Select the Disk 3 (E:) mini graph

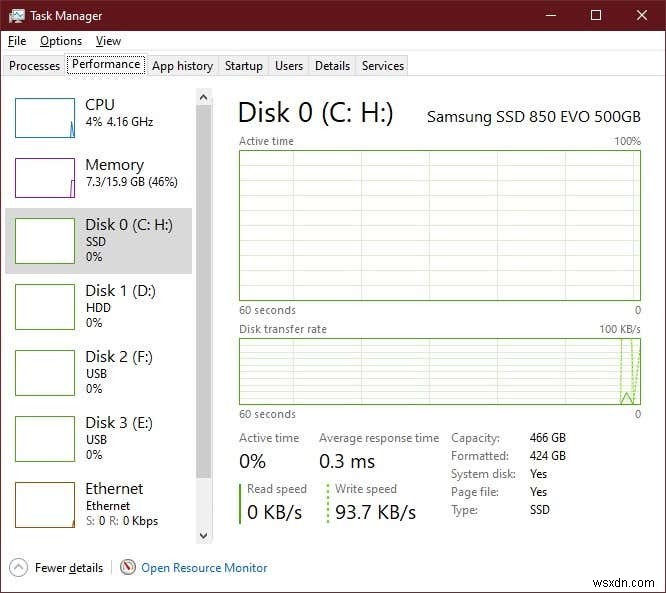(x=45, y=439)
